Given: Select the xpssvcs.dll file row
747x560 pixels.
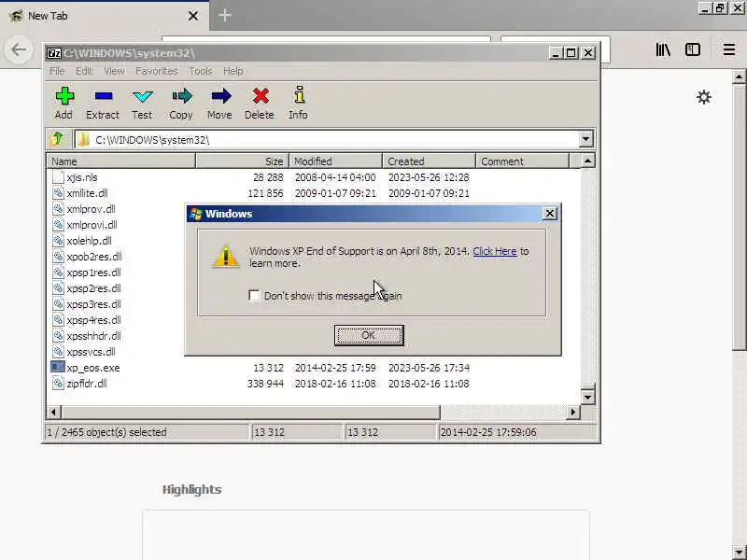Looking at the screenshot, I should [91, 352].
